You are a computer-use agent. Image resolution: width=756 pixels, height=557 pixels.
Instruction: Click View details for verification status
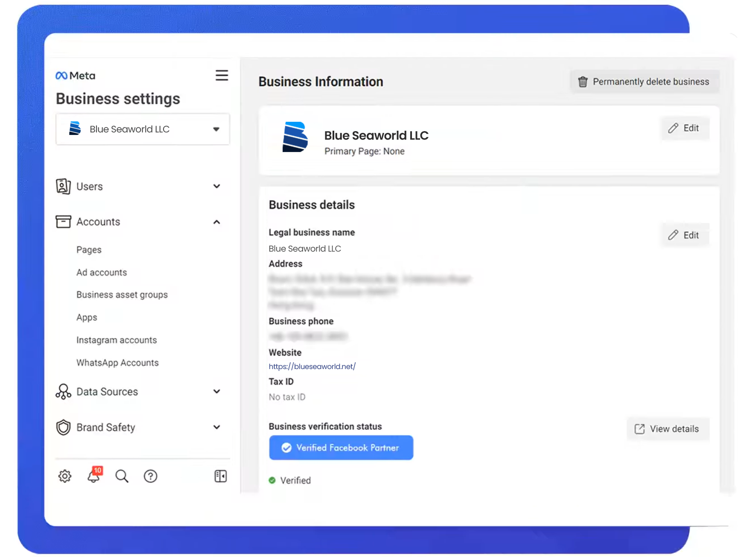(x=668, y=429)
